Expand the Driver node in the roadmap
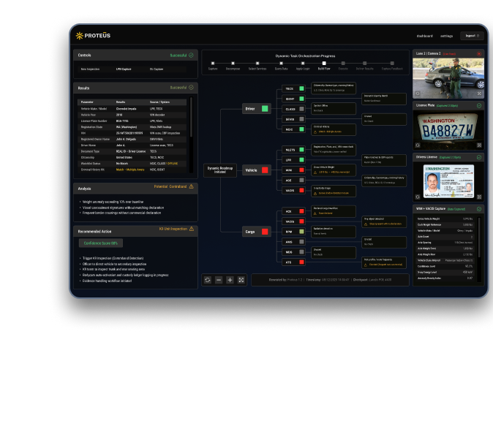 point(252,108)
